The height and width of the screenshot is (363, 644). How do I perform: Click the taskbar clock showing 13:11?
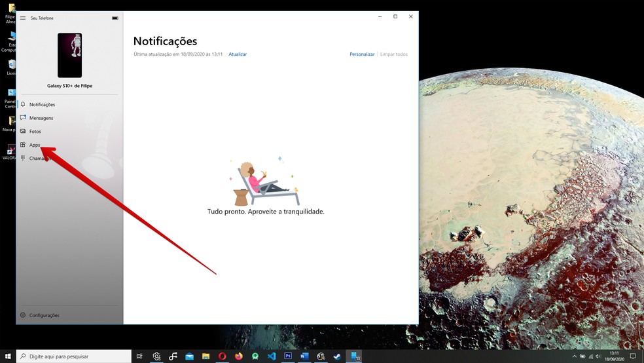coord(615,356)
